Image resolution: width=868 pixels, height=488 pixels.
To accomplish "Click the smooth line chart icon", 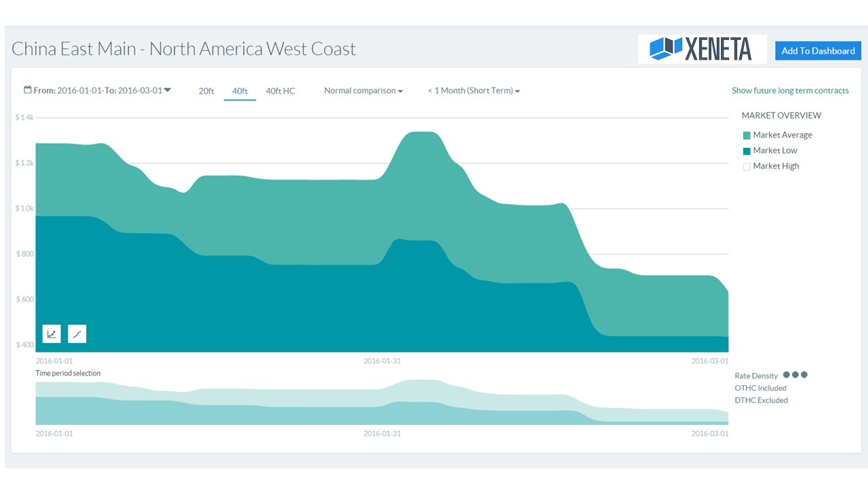I will (77, 333).
